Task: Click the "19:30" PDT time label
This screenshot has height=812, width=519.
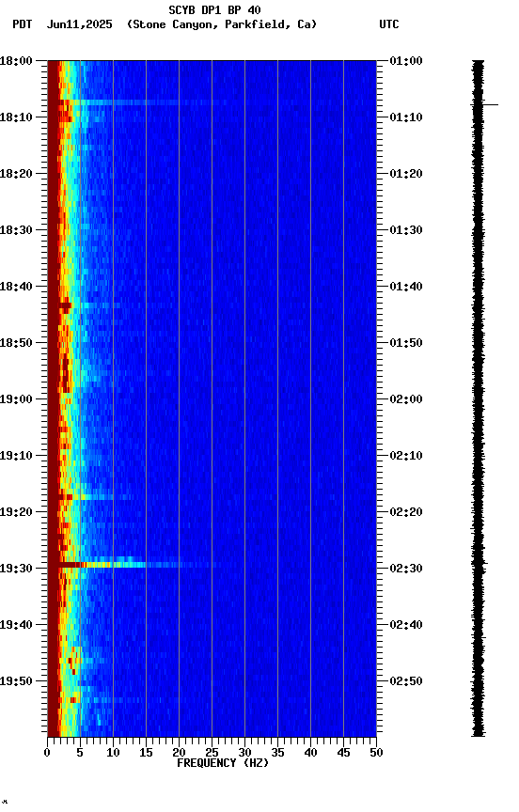Action: pos(16,569)
